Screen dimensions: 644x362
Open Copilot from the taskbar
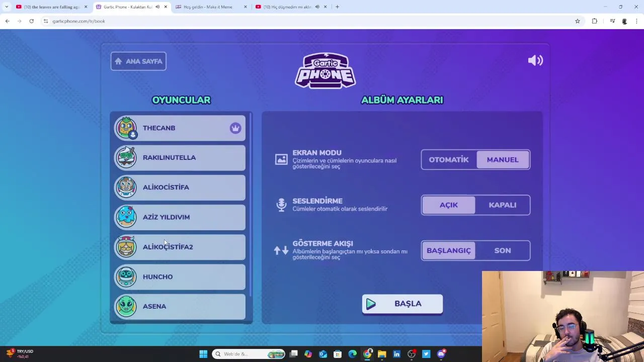(308, 354)
